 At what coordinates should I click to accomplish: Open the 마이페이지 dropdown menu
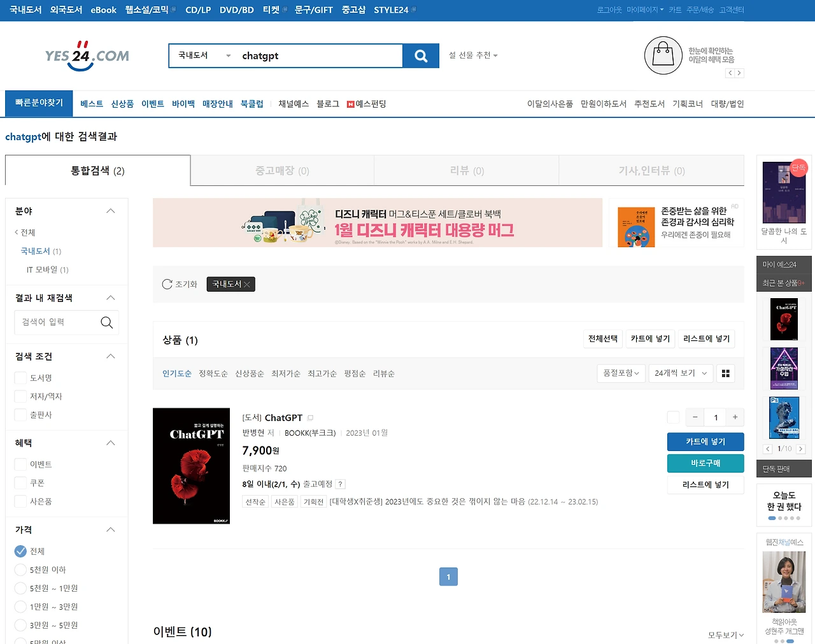pos(645,10)
